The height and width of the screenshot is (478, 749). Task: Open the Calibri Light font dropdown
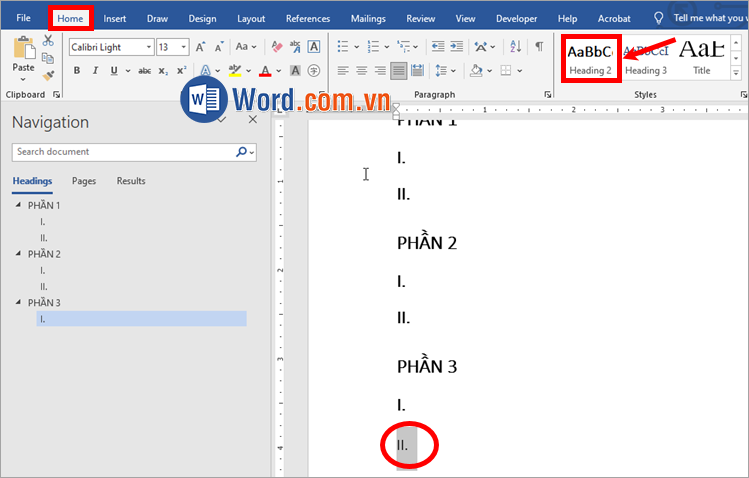(149, 47)
